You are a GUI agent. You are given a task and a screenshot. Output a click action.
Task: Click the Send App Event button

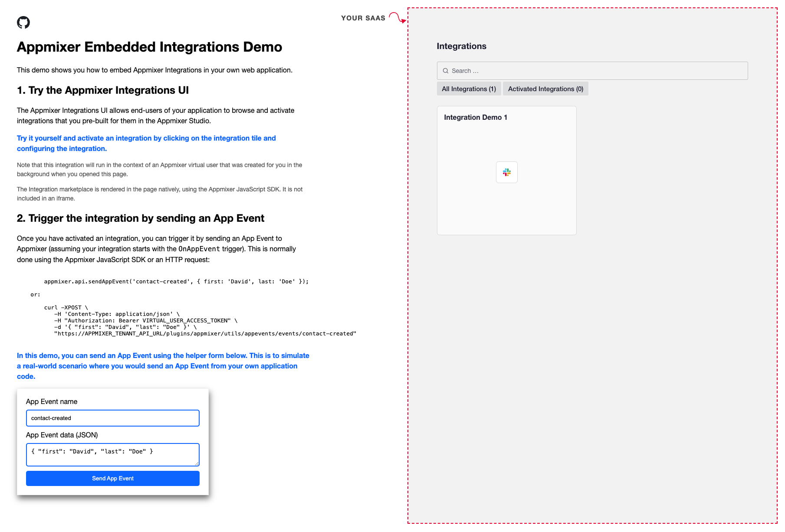point(113,478)
